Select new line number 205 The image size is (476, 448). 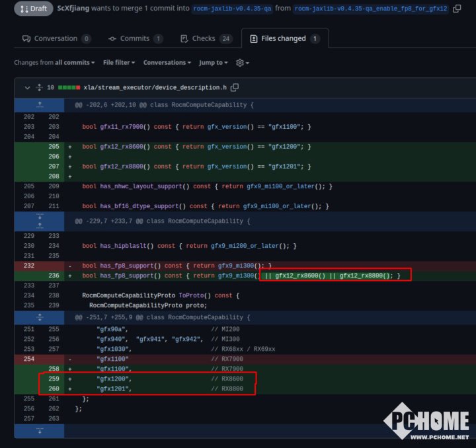coord(54,147)
